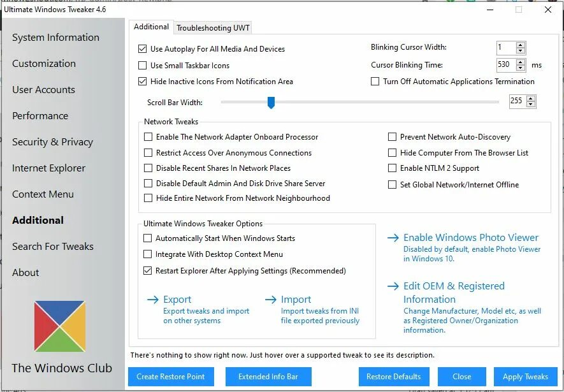Select Additional in the left sidebar
The image size is (564, 392).
[38, 221]
